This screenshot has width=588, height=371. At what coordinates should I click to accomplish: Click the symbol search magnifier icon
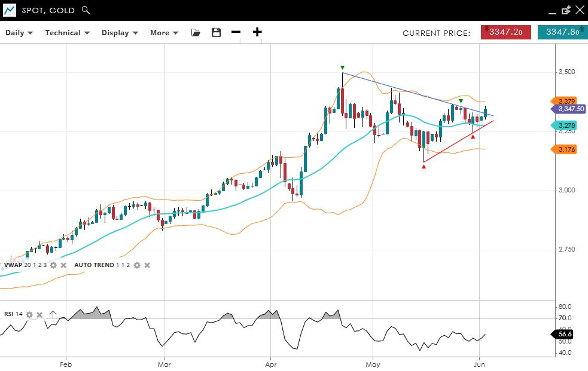[x=86, y=10]
